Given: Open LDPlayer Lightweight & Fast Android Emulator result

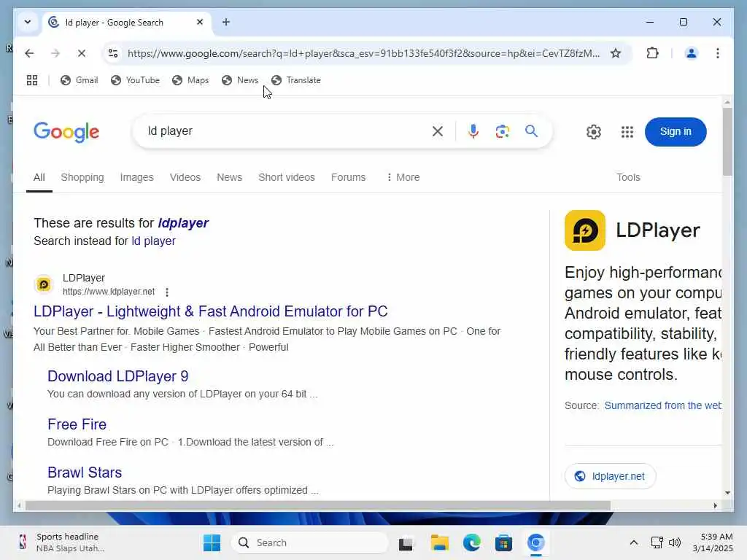Looking at the screenshot, I should (211, 311).
